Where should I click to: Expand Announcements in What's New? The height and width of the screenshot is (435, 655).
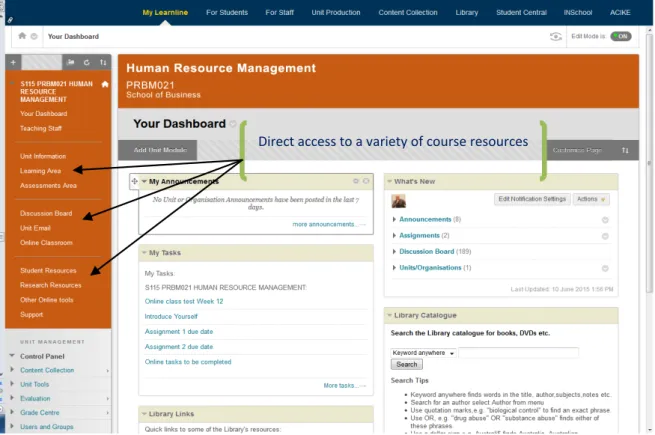pos(394,219)
